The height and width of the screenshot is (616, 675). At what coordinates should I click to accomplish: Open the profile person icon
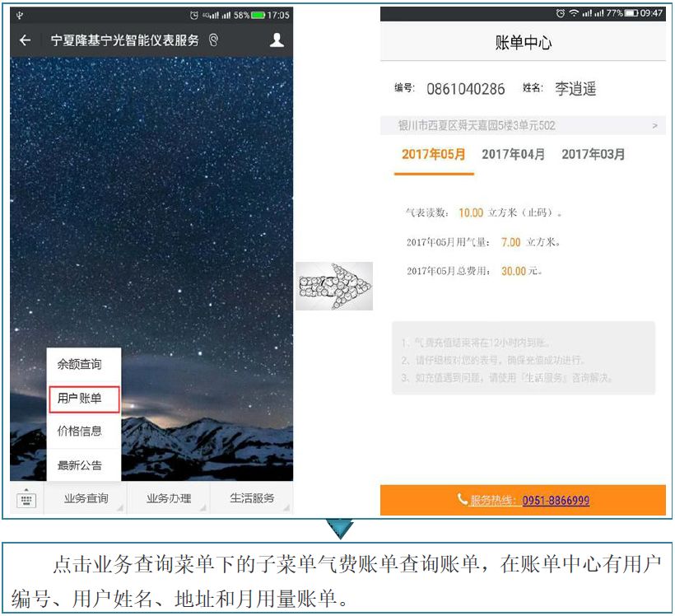tap(277, 40)
